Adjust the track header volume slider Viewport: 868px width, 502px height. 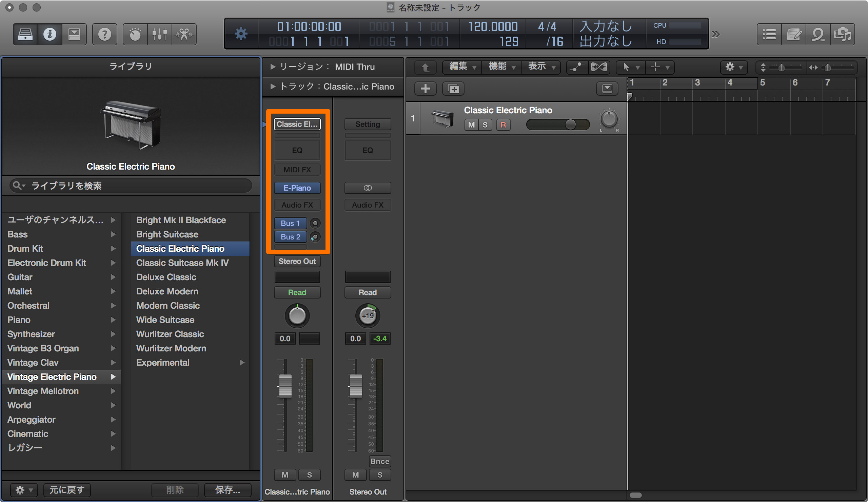pos(558,125)
